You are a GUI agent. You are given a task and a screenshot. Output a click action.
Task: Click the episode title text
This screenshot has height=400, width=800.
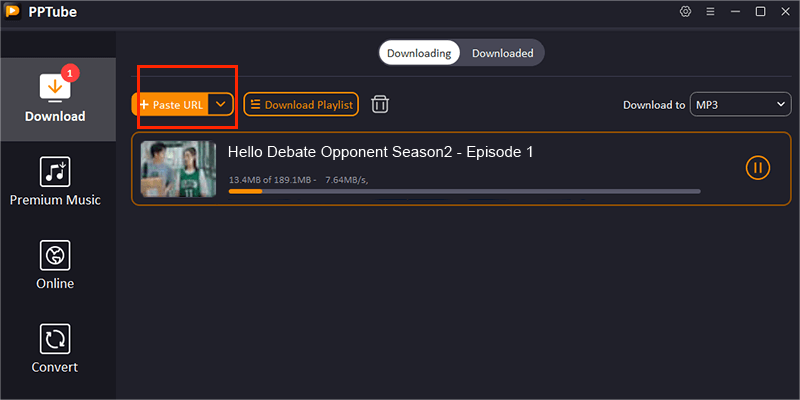[381, 152]
